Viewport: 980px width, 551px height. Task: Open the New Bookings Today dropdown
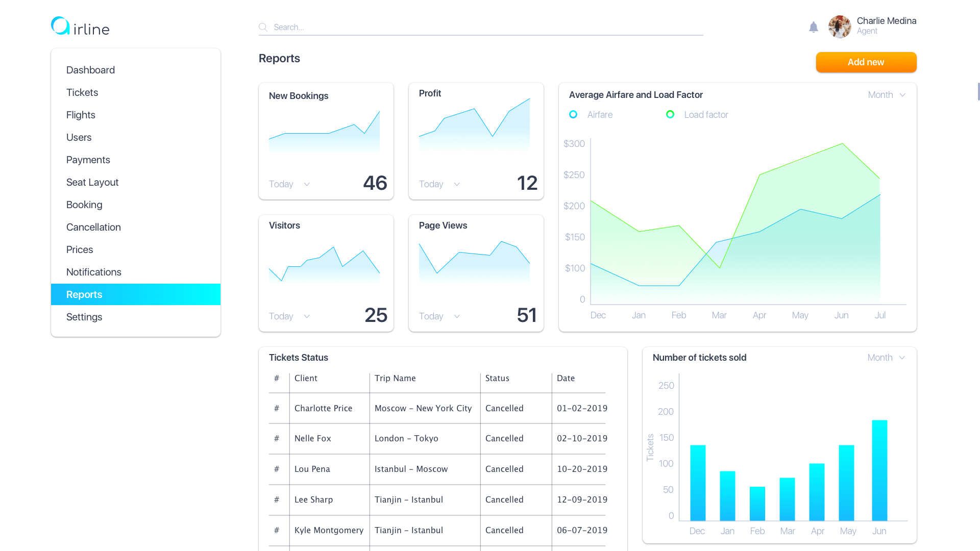point(289,184)
